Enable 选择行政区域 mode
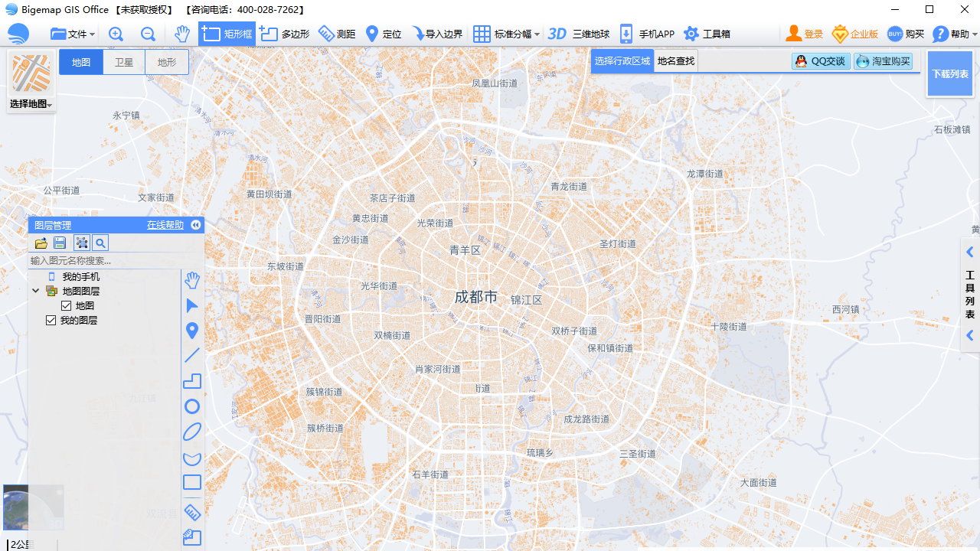Image resolution: width=980 pixels, height=551 pixels. pos(622,60)
